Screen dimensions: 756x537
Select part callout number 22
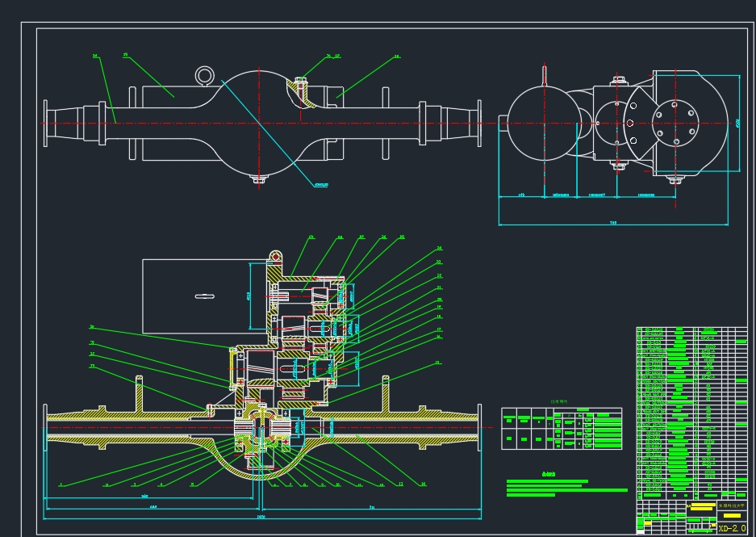pyautogui.click(x=439, y=275)
